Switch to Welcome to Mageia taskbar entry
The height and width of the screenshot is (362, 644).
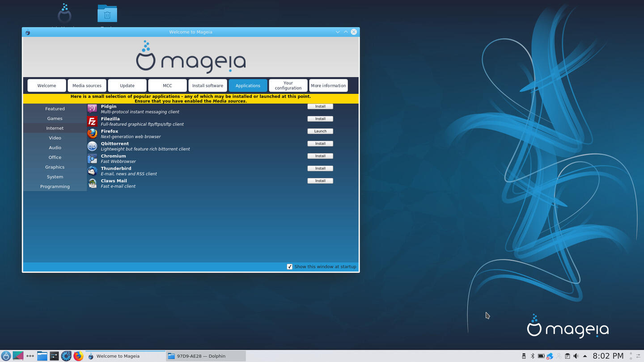[125, 356]
